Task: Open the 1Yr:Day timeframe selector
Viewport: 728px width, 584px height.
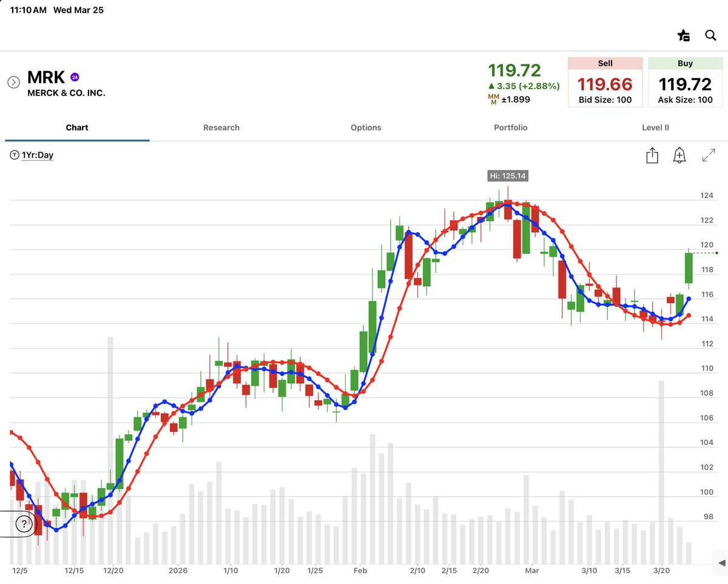Action: click(x=32, y=155)
